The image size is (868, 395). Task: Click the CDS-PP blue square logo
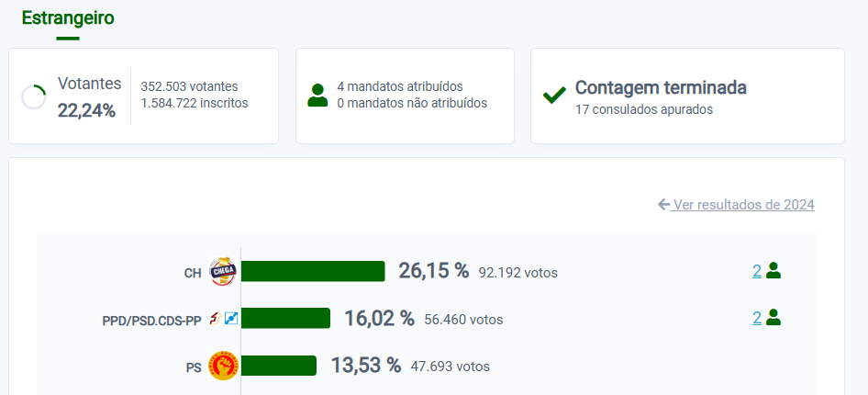[230, 319]
